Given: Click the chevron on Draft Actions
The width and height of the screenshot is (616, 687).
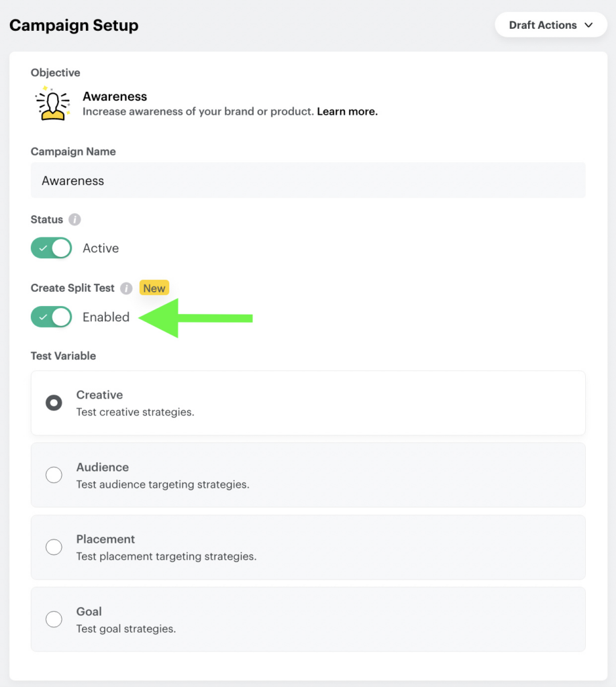Looking at the screenshot, I should pyautogui.click(x=588, y=25).
